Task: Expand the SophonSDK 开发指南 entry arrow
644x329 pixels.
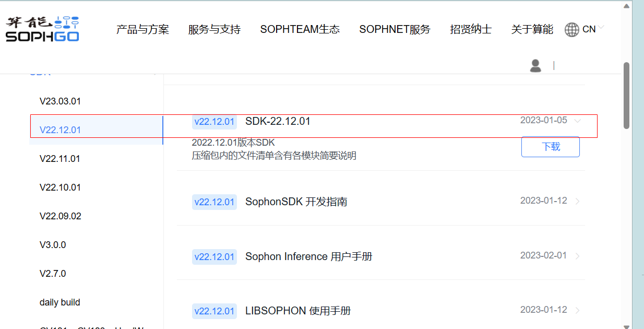Action: click(578, 202)
